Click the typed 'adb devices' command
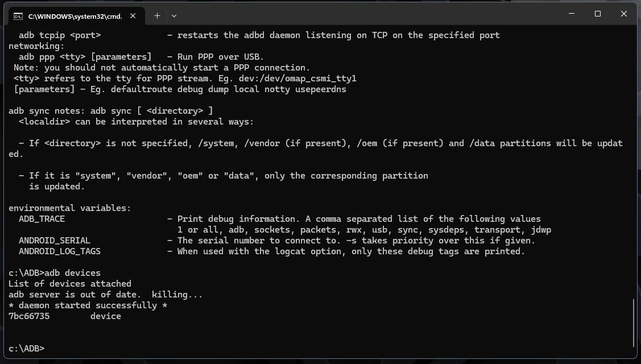Screen dimensions: 641x364 [72, 273]
